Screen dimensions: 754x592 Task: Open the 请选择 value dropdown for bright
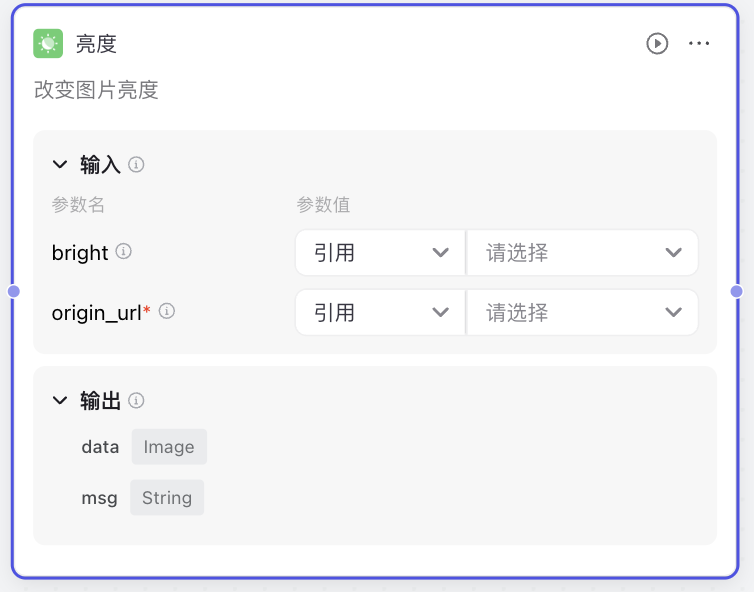coord(582,252)
